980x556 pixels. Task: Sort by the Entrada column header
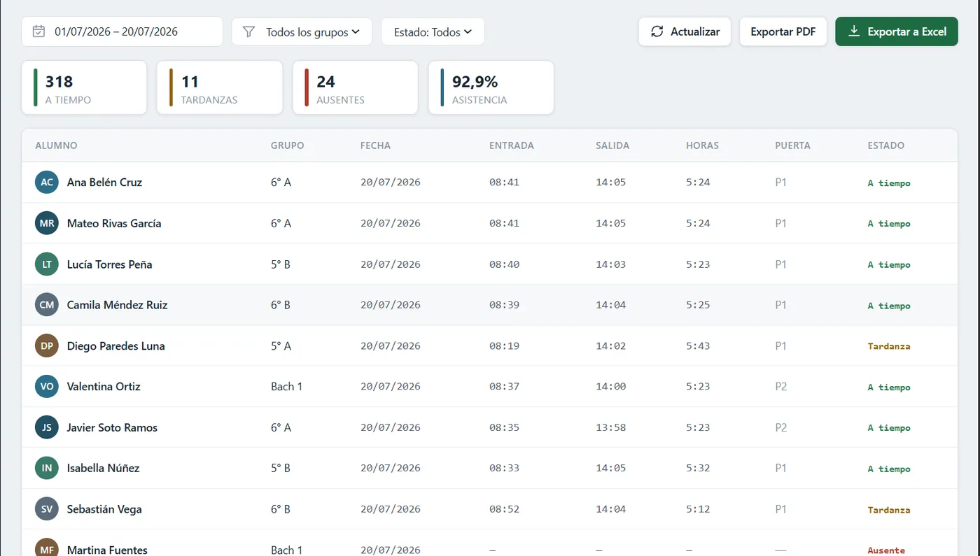(512, 145)
